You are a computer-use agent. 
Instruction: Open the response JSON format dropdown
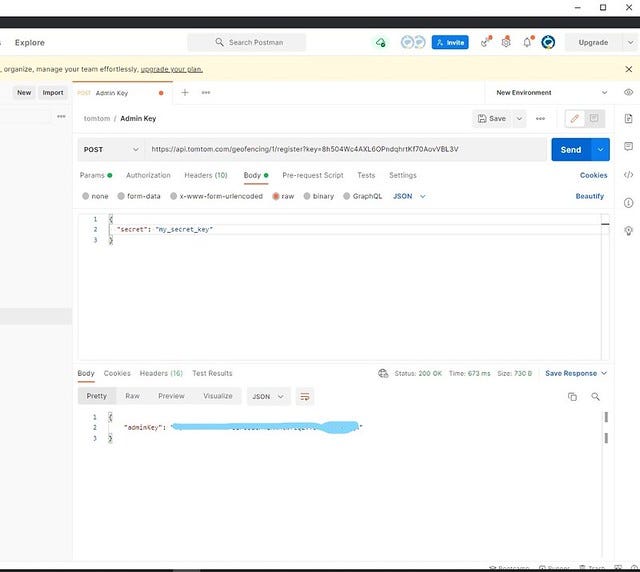268,396
